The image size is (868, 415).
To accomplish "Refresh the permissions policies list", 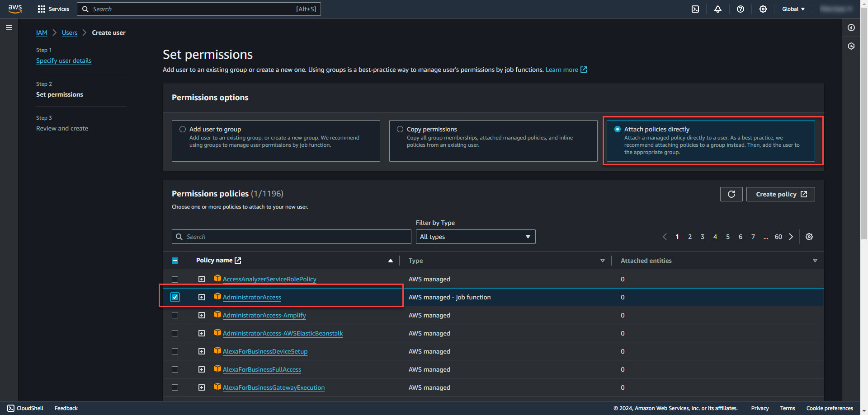I will (731, 194).
